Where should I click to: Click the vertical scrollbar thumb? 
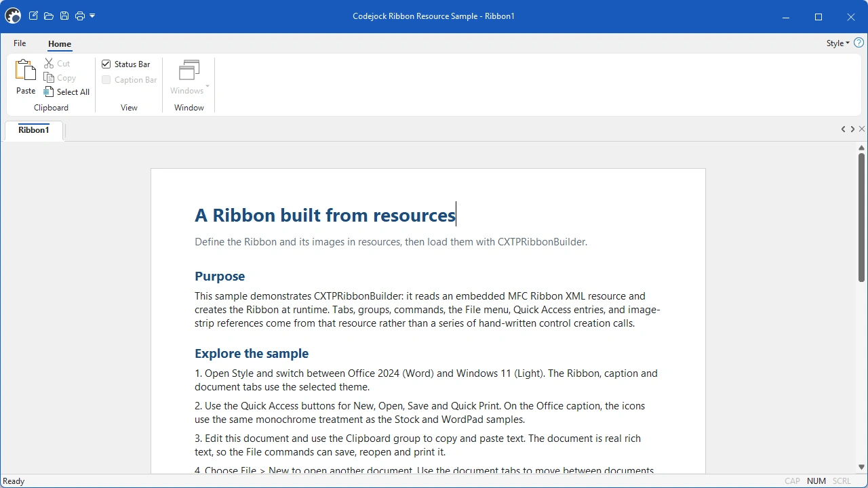tap(862, 217)
